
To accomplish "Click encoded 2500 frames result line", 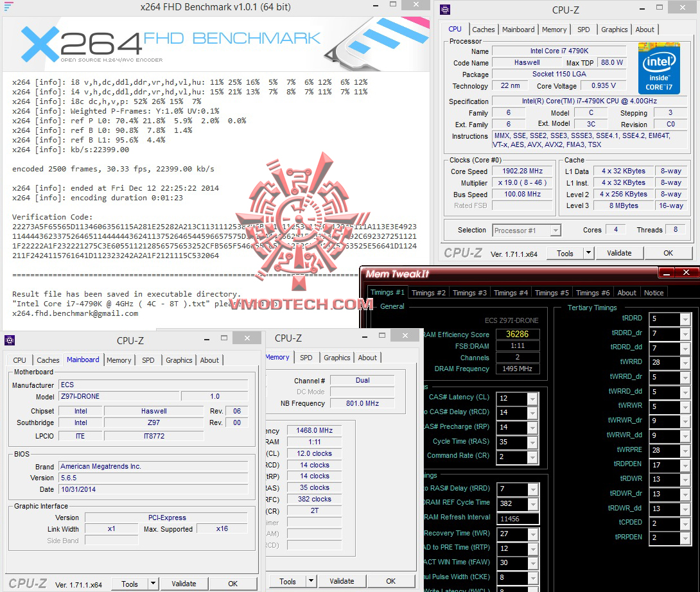I will click(x=113, y=169).
